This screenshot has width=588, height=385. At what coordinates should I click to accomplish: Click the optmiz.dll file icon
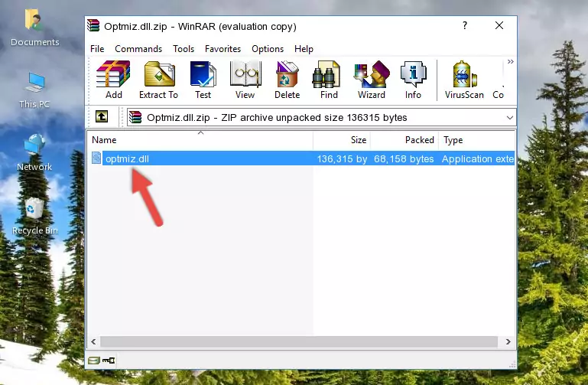tap(96, 158)
